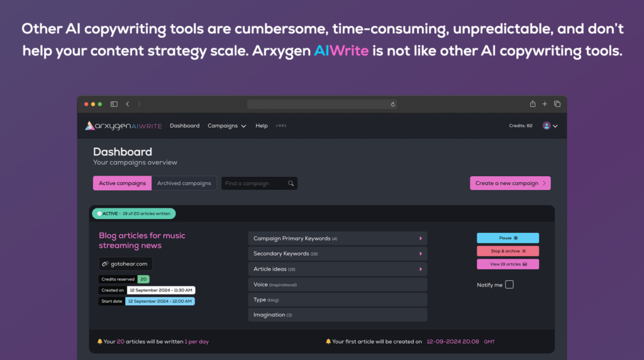The height and width of the screenshot is (360, 644).
Task: Open Blog articles for music streaming news
Action: (x=142, y=240)
